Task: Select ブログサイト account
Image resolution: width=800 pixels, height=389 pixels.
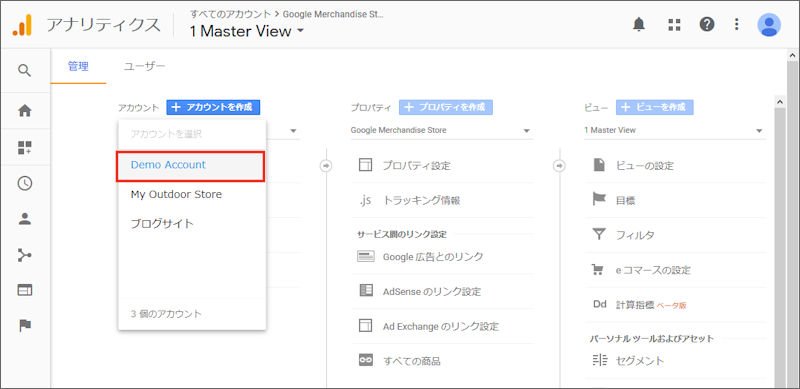Action: pos(192,224)
